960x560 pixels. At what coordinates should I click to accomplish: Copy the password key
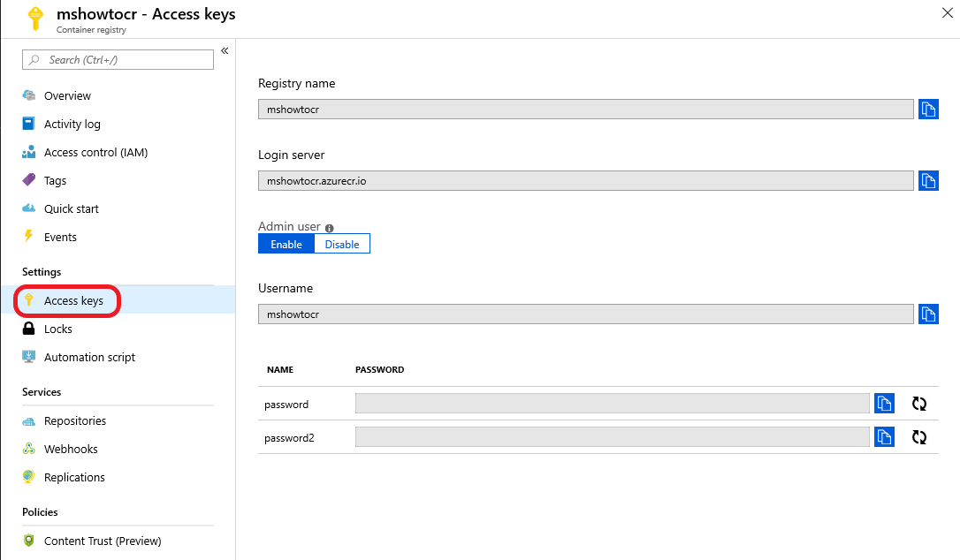point(884,404)
